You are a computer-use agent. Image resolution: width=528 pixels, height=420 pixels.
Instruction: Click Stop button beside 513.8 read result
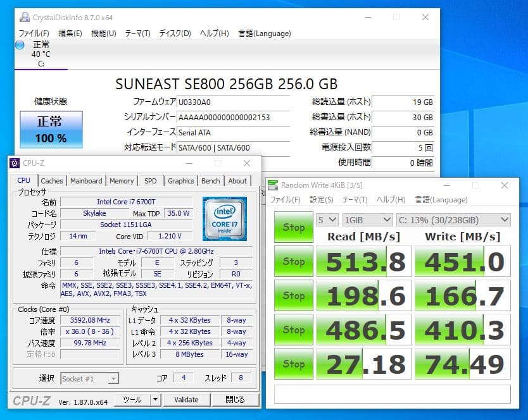point(294,261)
